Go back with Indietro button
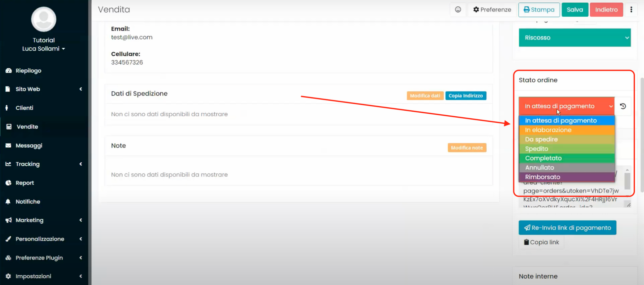This screenshot has height=285, width=644. (606, 9)
